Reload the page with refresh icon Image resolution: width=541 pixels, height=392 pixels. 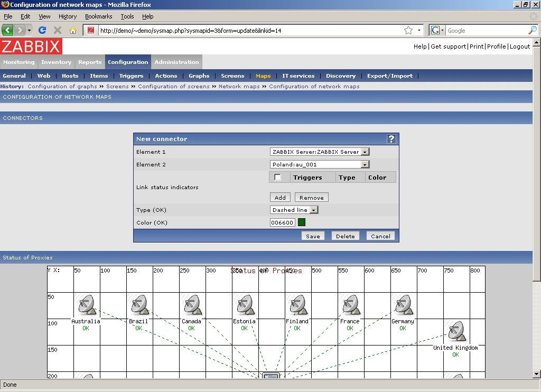pos(42,30)
